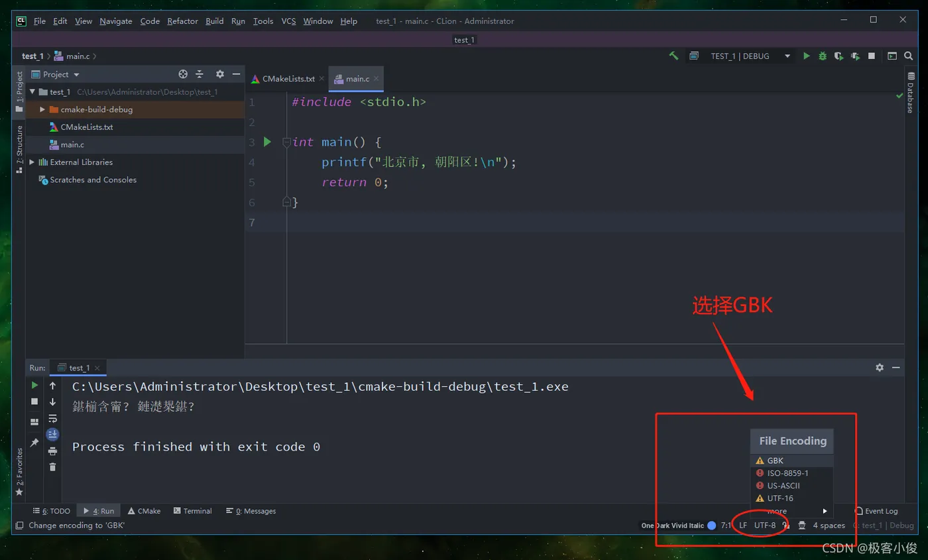Viewport: 928px width, 560px height.
Task: Open the 0: Messages tool window
Action: pos(251,511)
